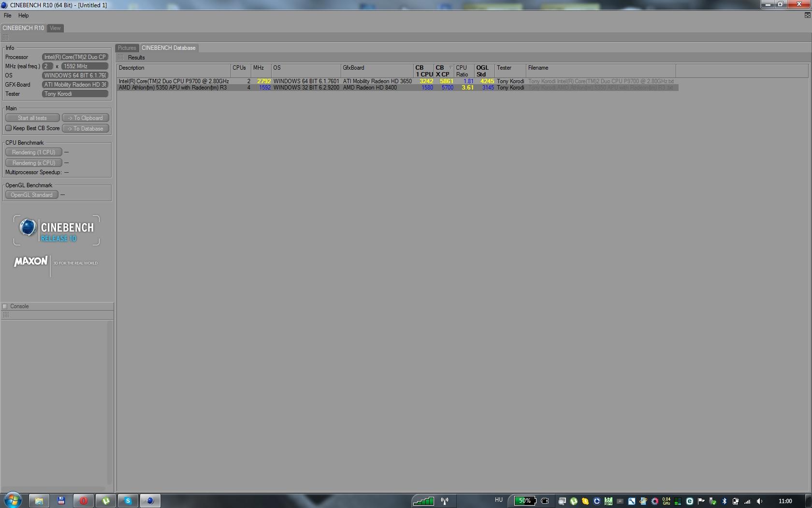Start Rendering (1 CPU) benchmark
Screen dimensions: 812x508
(34, 152)
